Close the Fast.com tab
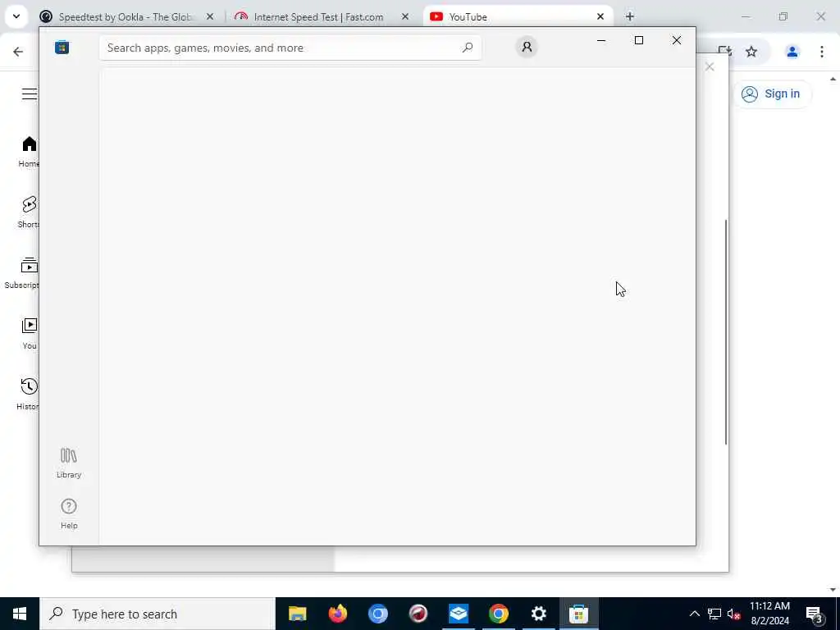 405,16
